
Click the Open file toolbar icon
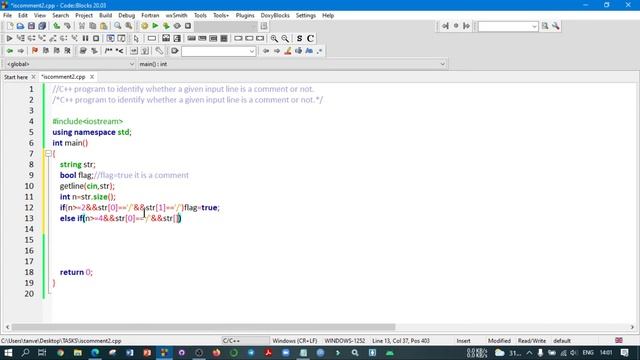[x=20, y=26]
